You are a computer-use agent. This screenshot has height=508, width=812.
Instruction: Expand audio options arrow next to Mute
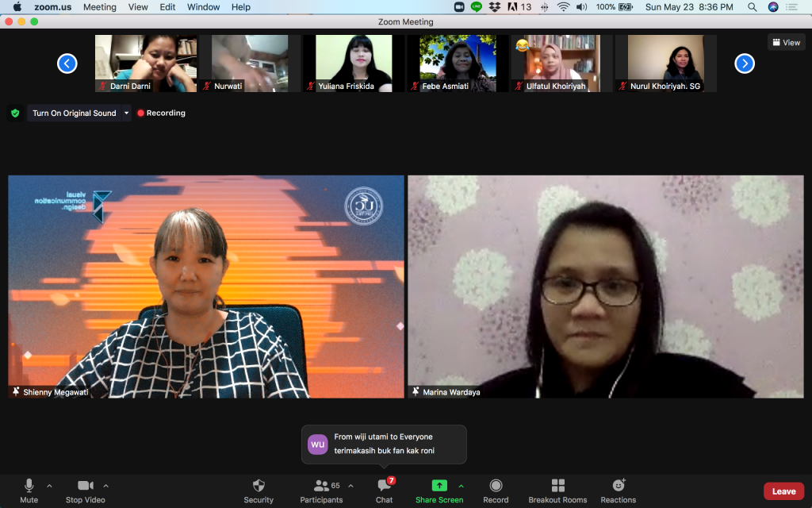[49, 486]
